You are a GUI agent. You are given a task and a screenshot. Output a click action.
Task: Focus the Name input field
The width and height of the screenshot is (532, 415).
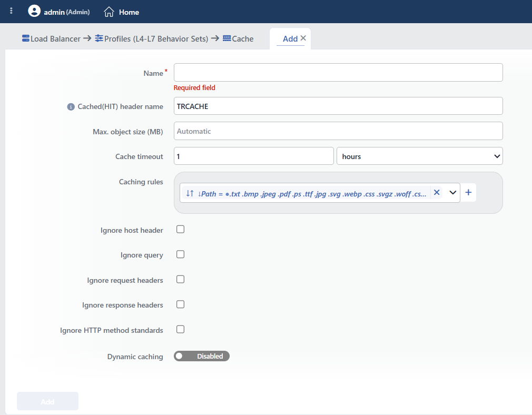point(338,72)
